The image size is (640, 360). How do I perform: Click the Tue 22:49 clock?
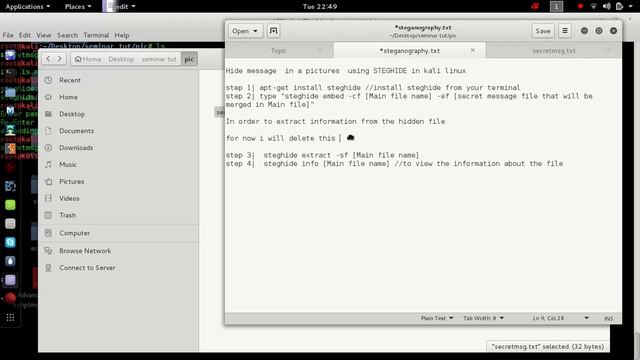point(320,6)
